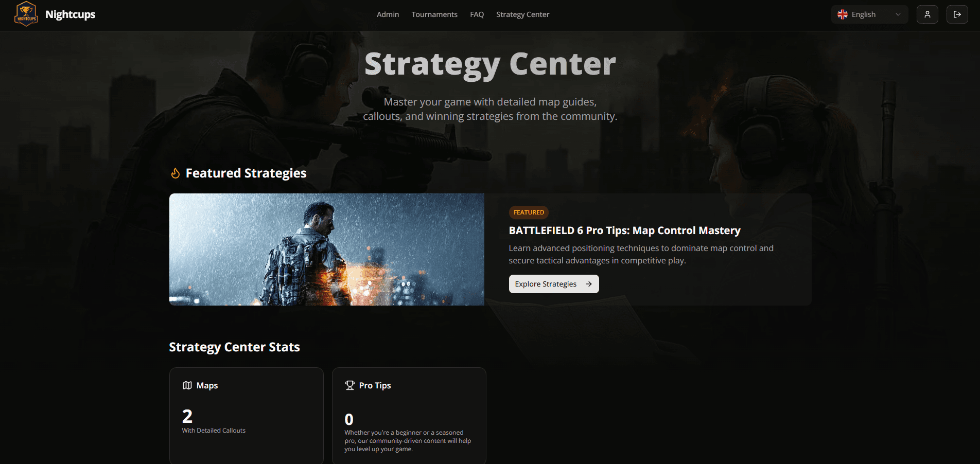Open the user profile icon button

point(927,14)
